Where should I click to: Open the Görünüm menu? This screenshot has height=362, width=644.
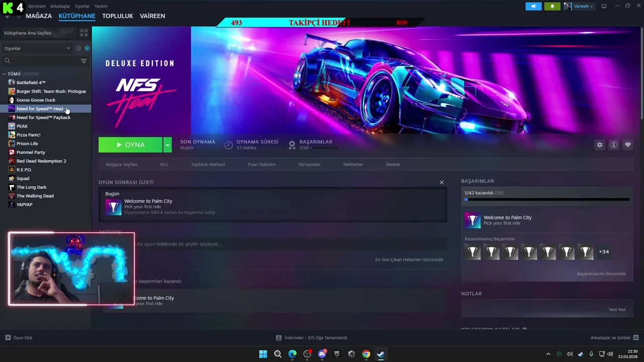point(37,6)
